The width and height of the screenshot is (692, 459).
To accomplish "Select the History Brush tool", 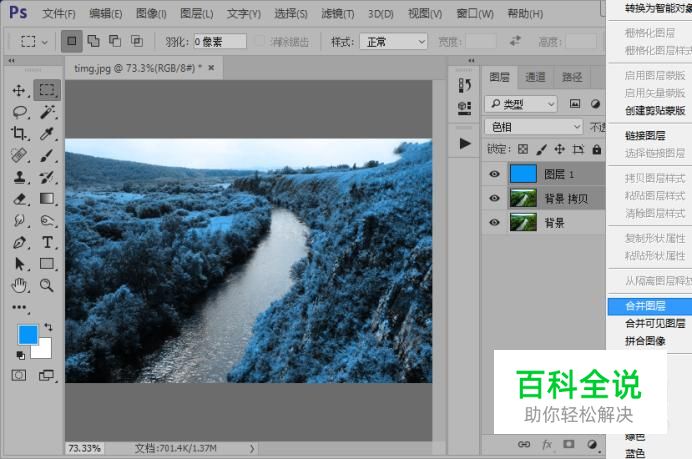I will coord(47,177).
